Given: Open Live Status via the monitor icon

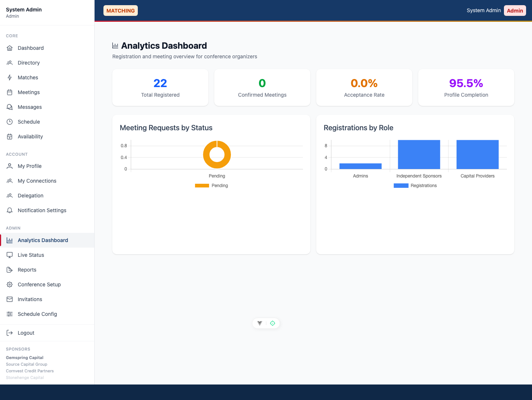Looking at the screenshot, I should 10,255.
